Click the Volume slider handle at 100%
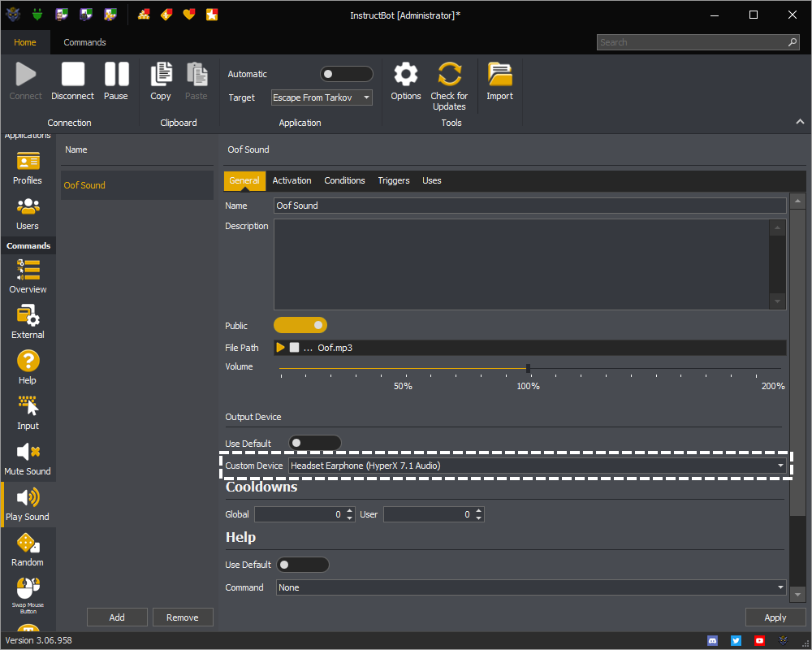Image resolution: width=812 pixels, height=650 pixels. [x=528, y=368]
